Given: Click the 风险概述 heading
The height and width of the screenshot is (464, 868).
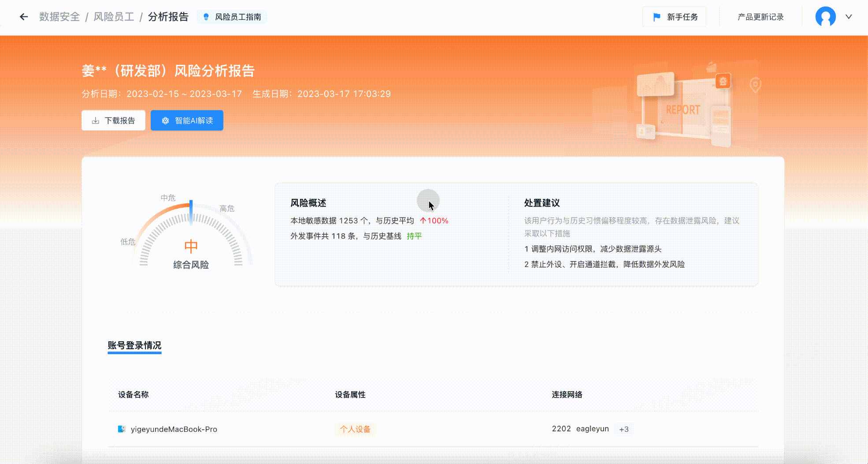Looking at the screenshot, I should click(308, 203).
